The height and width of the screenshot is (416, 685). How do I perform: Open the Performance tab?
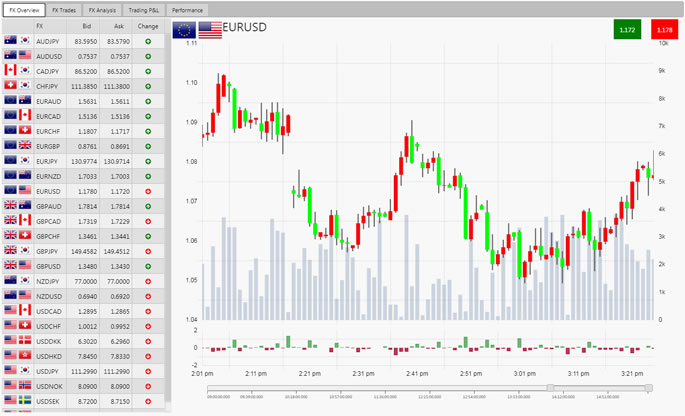(188, 9)
